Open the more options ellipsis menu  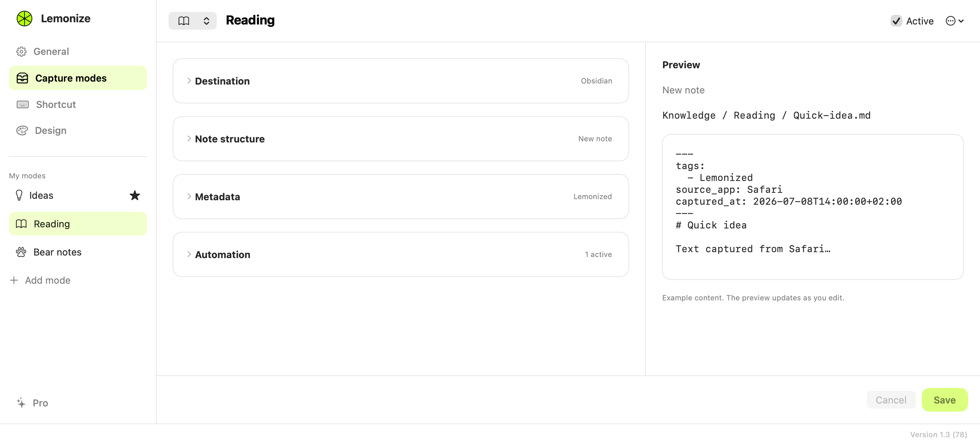coord(951,21)
